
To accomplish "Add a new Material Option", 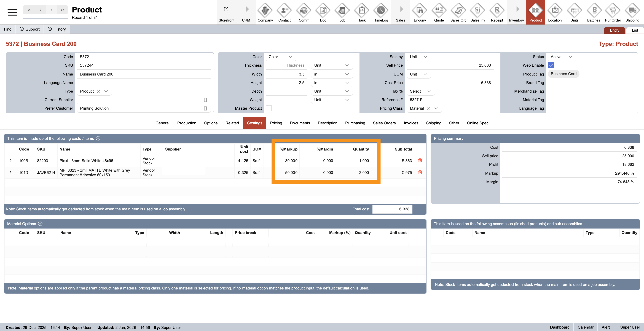I will pos(40,224).
